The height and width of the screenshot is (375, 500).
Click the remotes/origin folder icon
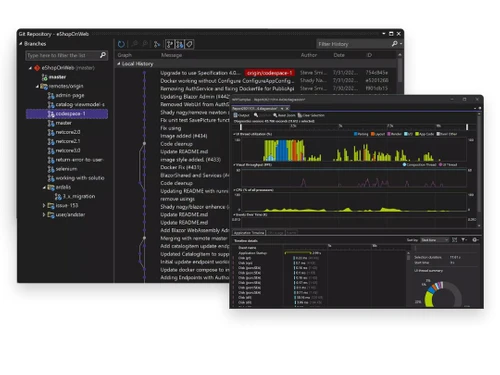pyautogui.click(x=44, y=86)
